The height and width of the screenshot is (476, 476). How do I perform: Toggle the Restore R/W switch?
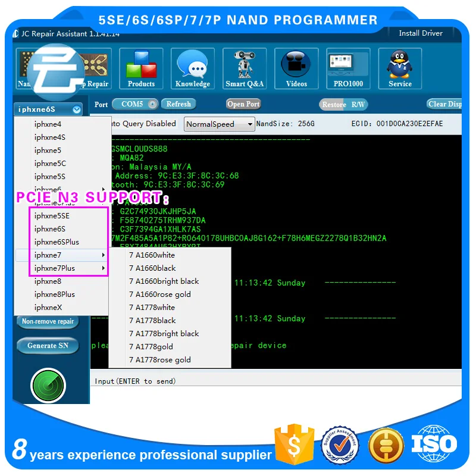(343, 105)
